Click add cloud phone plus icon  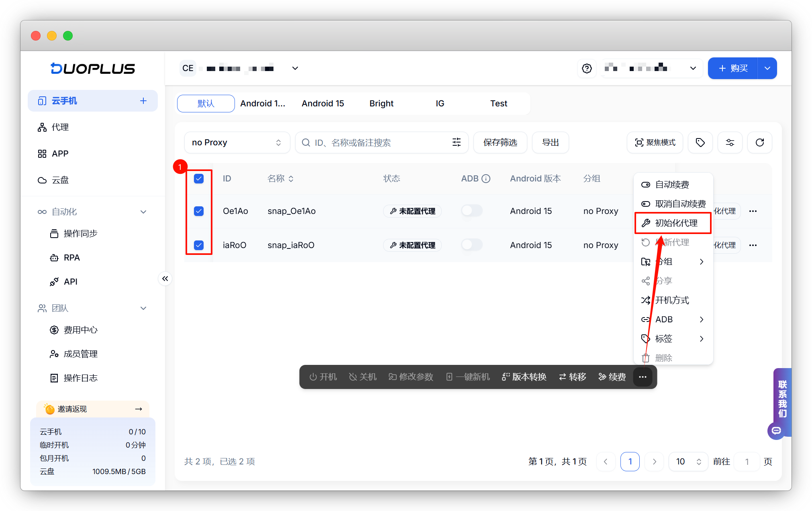pos(143,101)
